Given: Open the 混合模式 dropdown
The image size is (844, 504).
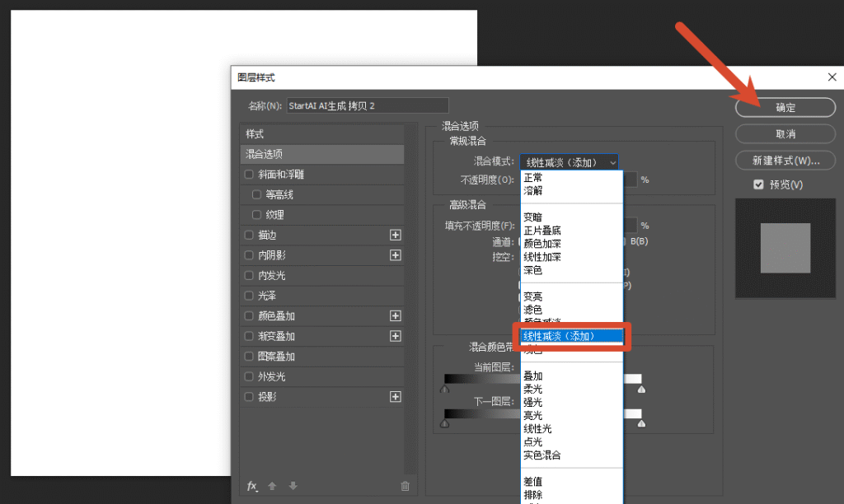Looking at the screenshot, I should [x=569, y=162].
